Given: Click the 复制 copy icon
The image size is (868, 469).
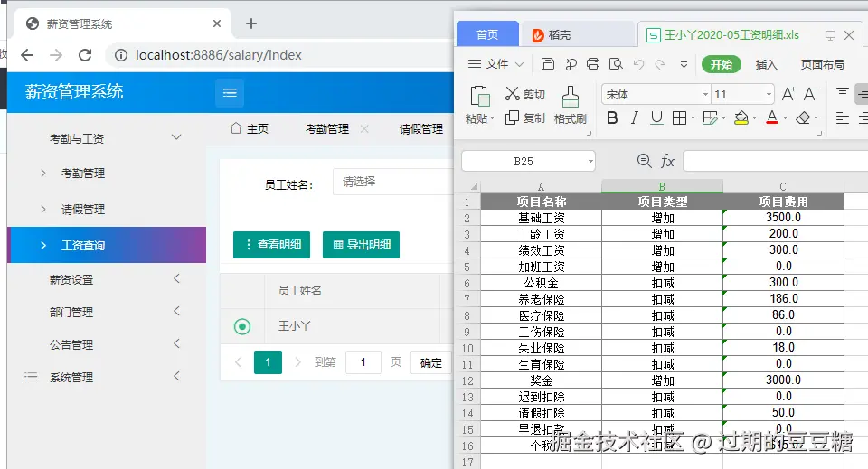Looking at the screenshot, I should (512, 117).
